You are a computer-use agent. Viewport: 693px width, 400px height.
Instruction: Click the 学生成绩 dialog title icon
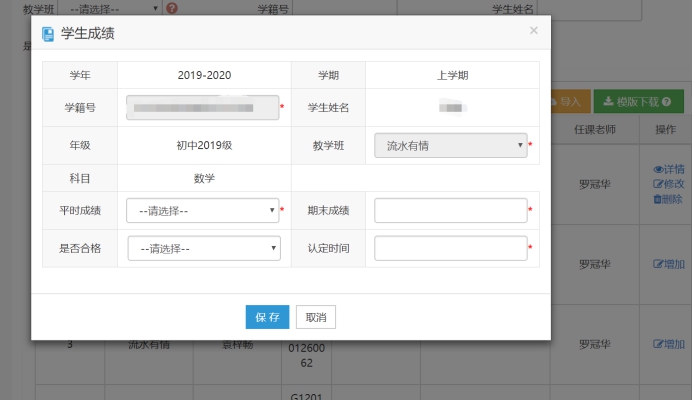48,34
